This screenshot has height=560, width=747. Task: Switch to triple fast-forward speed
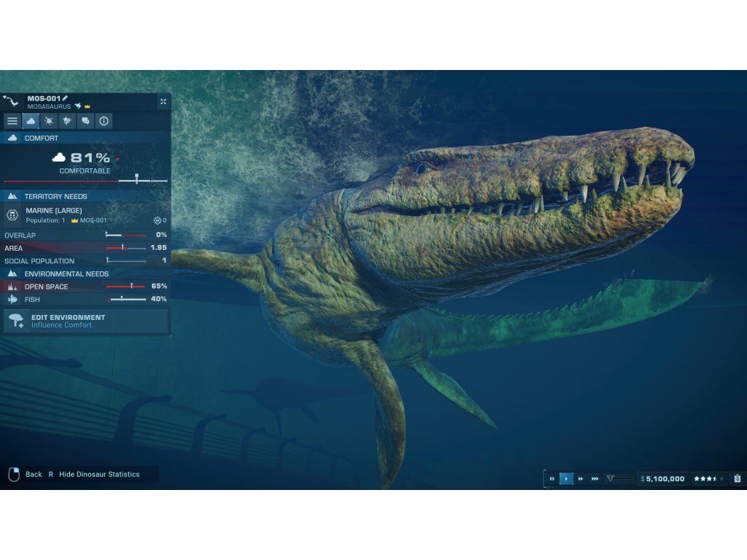click(595, 479)
